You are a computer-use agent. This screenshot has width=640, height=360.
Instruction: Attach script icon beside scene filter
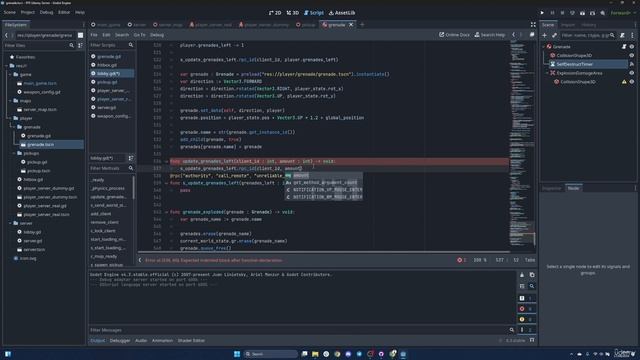click(x=622, y=35)
